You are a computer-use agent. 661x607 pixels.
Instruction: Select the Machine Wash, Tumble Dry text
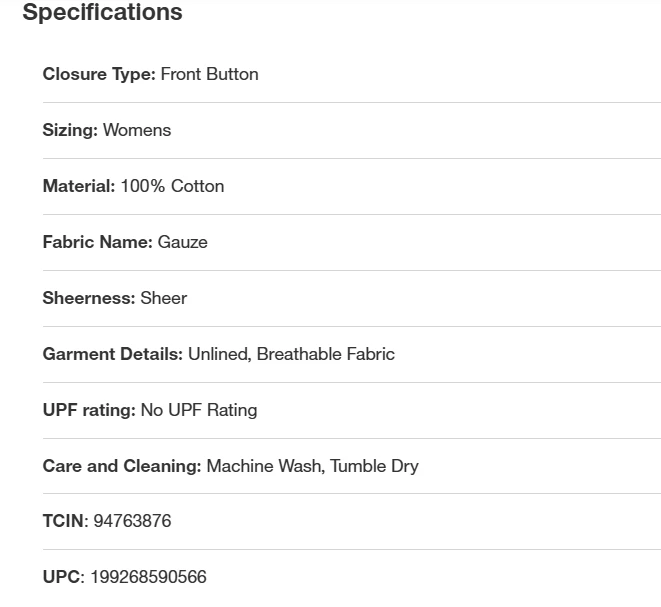pyautogui.click(x=312, y=466)
